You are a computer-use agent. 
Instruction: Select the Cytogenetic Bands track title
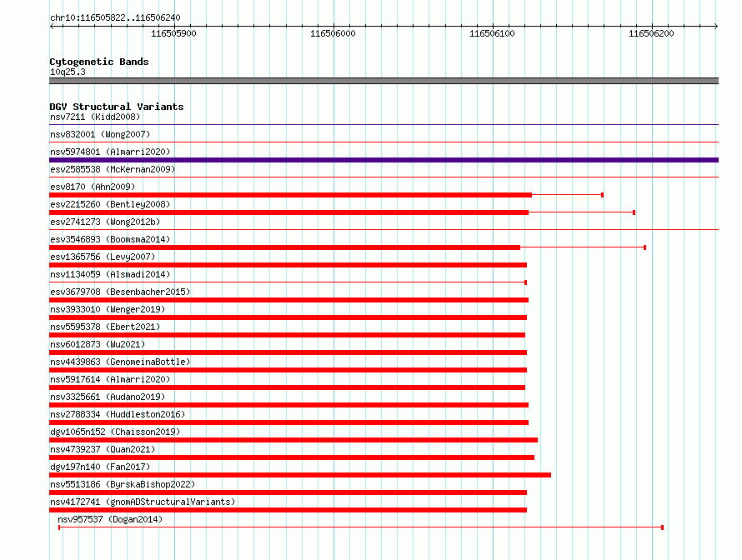(x=99, y=62)
